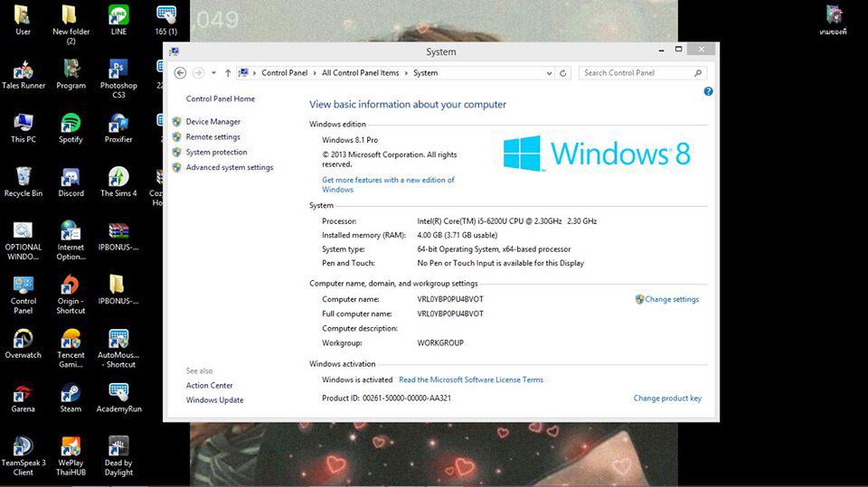This screenshot has height=487, width=868.
Task: Launch Garena desktop shortcut
Action: (24, 398)
